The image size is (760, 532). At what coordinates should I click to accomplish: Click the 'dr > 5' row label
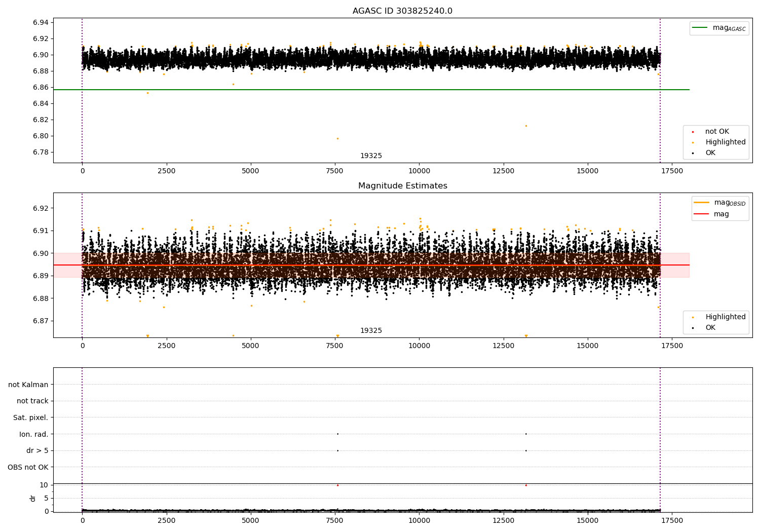point(37,450)
